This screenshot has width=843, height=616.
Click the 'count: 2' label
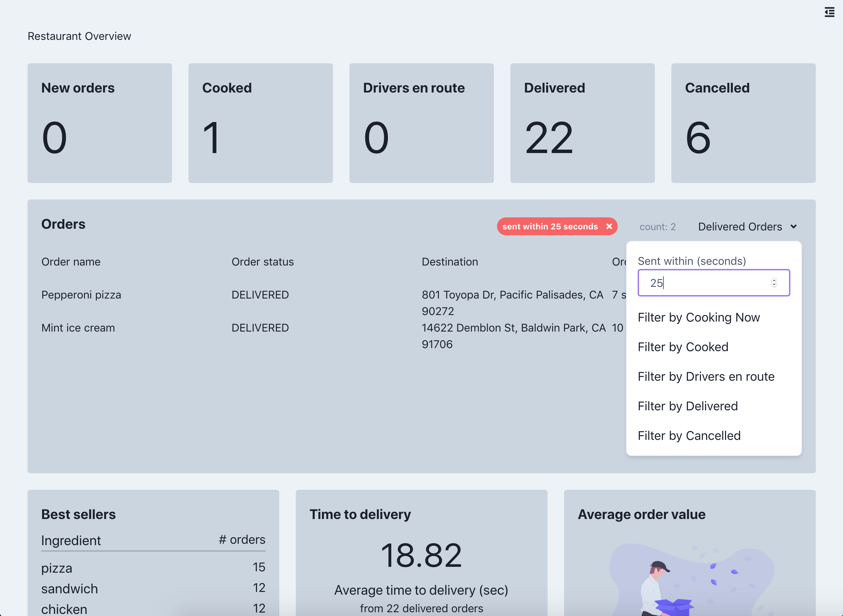pyautogui.click(x=658, y=227)
